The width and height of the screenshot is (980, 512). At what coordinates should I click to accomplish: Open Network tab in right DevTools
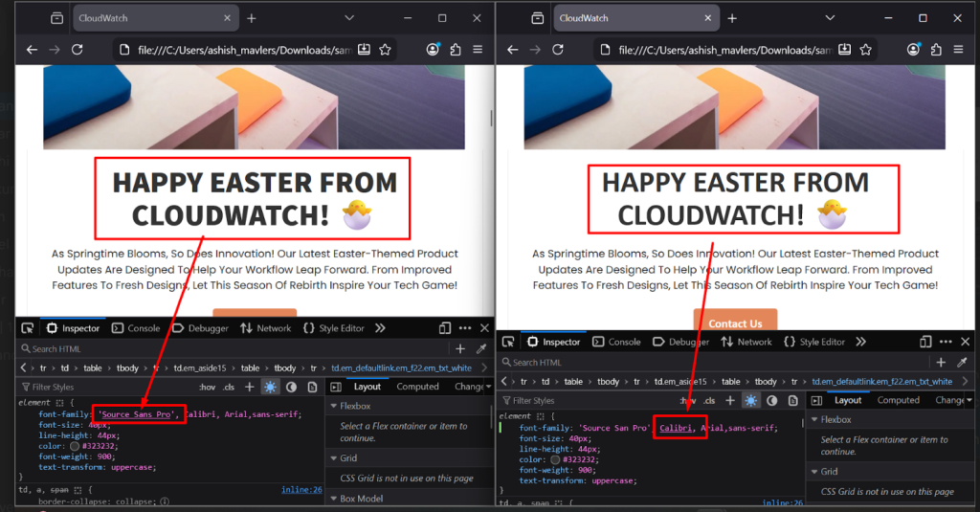(746, 342)
